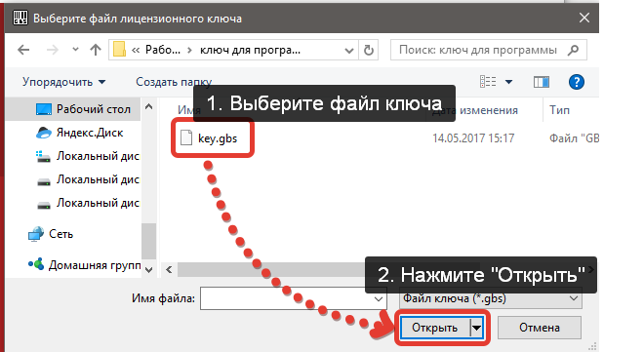
Task: Open the recent locations chevron
Action: tap(75, 50)
